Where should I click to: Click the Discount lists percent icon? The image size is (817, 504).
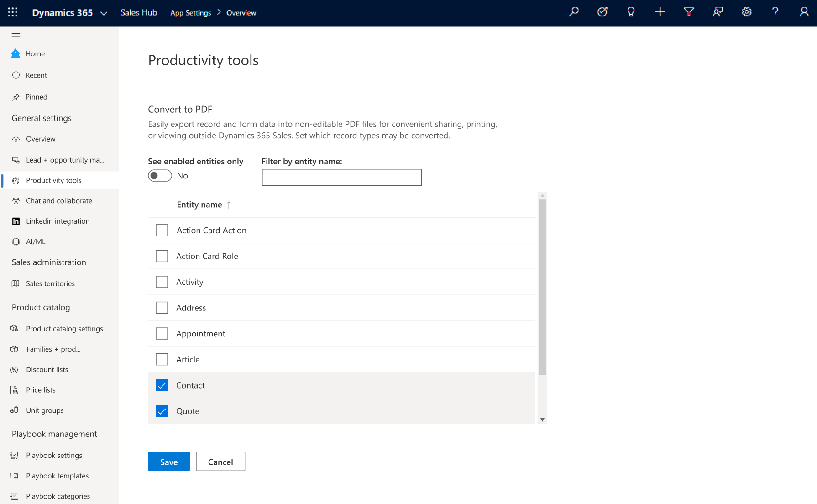15,369
